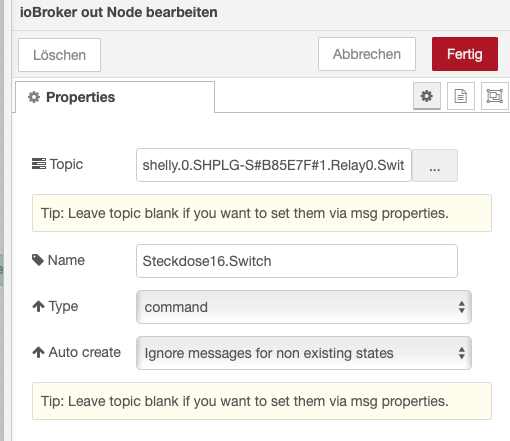Browse topics with the ellipsis button
This screenshot has height=441, width=510.
pyautogui.click(x=435, y=165)
